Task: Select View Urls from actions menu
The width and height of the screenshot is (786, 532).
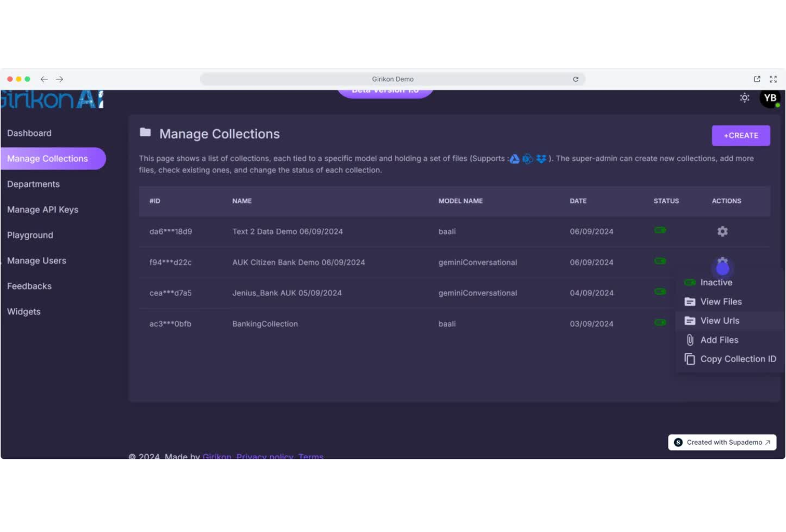Action: (x=731, y=321)
